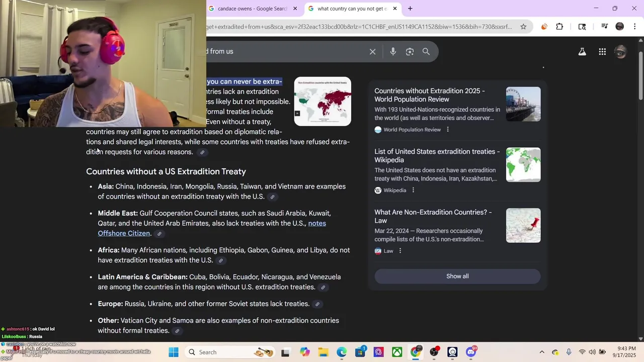Submit search with magnifying glass icon
The width and height of the screenshot is (644, 362).
(x=426, y=51)
